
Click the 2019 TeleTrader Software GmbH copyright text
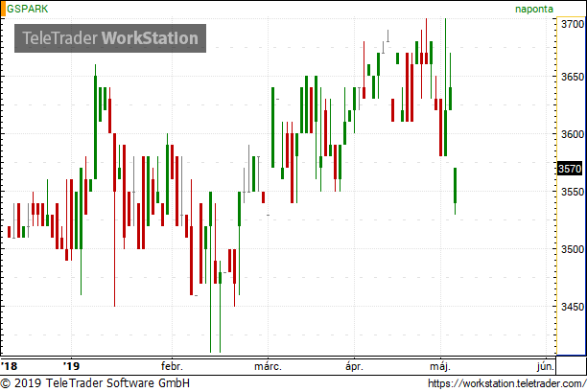[95, 383]
